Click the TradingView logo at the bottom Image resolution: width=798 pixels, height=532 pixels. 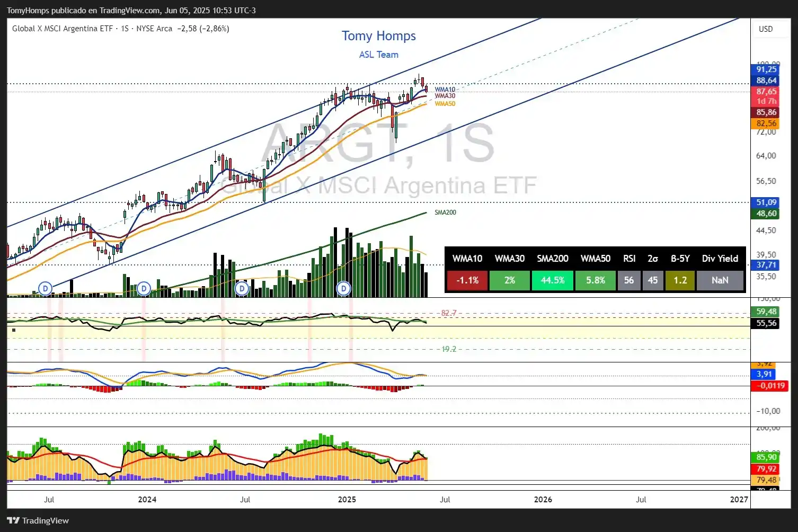38,520
